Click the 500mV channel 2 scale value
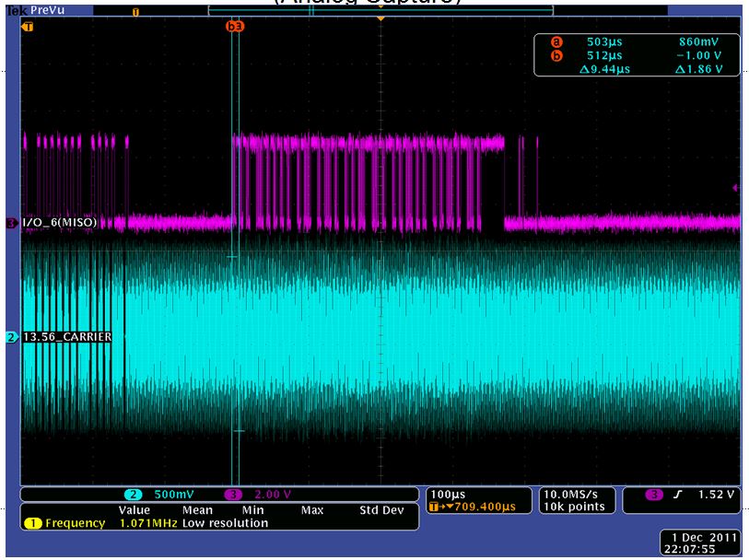This screenshot has height=560, width=749. pos(174,495)
